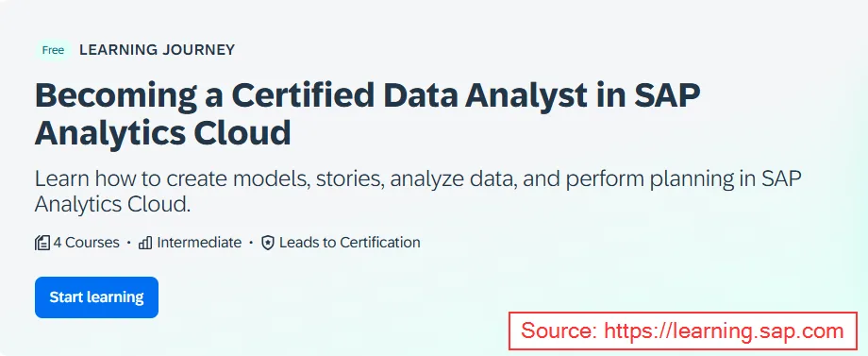Click bullet separator after 4 Courses
Screen dimensions: 868x356
pyautogui.click(x=129, y=243)
